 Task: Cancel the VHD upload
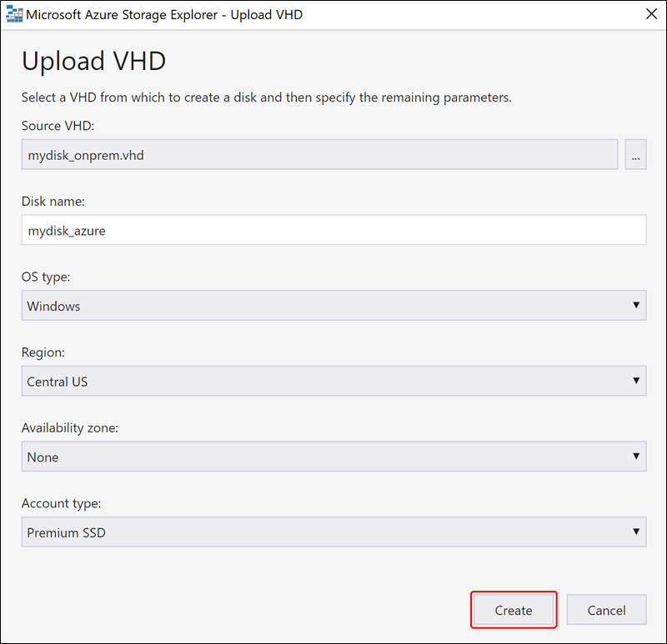click(606, 610)
